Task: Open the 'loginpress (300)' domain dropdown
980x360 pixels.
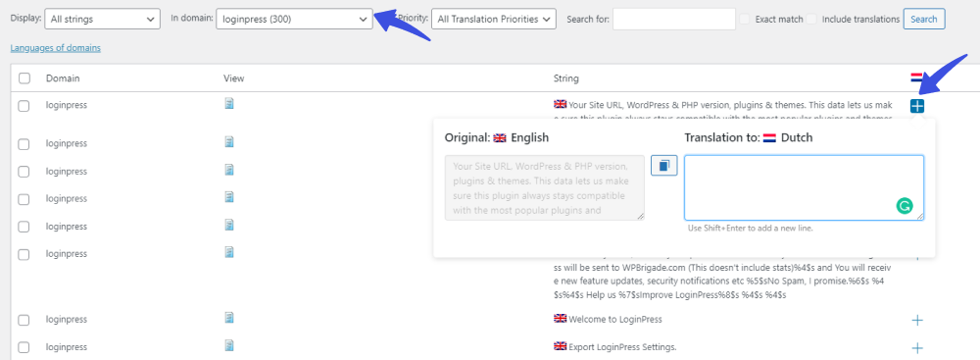Action: [294, 20]
